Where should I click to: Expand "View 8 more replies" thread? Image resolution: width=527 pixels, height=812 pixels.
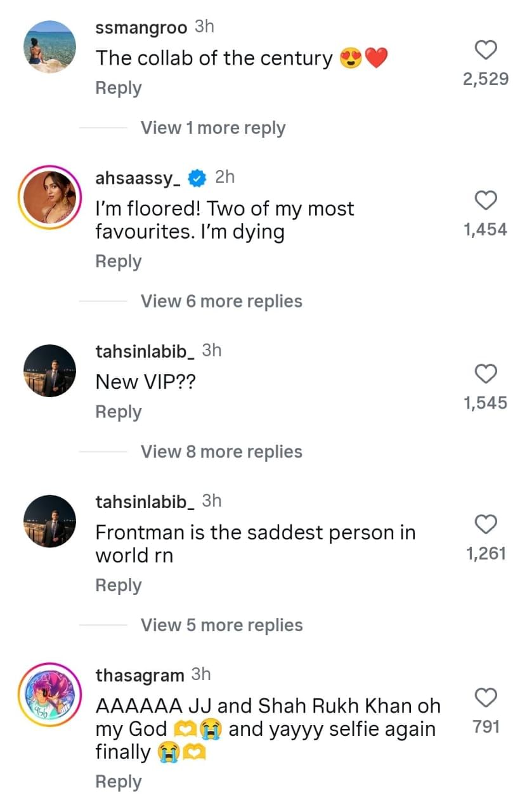point(221,452)
